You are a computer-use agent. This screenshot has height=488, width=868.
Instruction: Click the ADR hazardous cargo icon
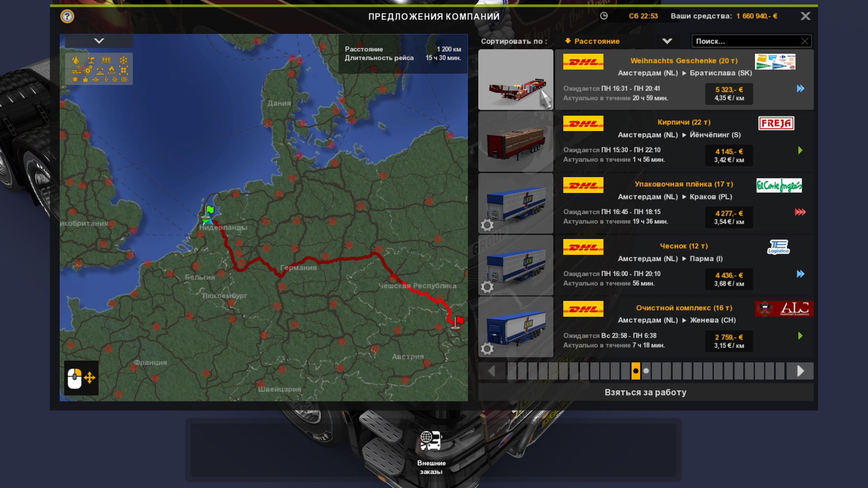point(112,70)
